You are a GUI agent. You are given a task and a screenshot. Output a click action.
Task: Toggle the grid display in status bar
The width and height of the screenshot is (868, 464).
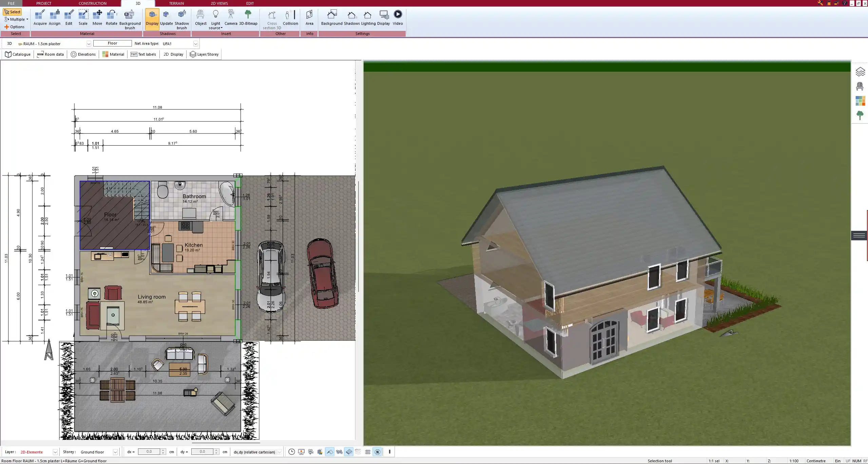point(368,452)
